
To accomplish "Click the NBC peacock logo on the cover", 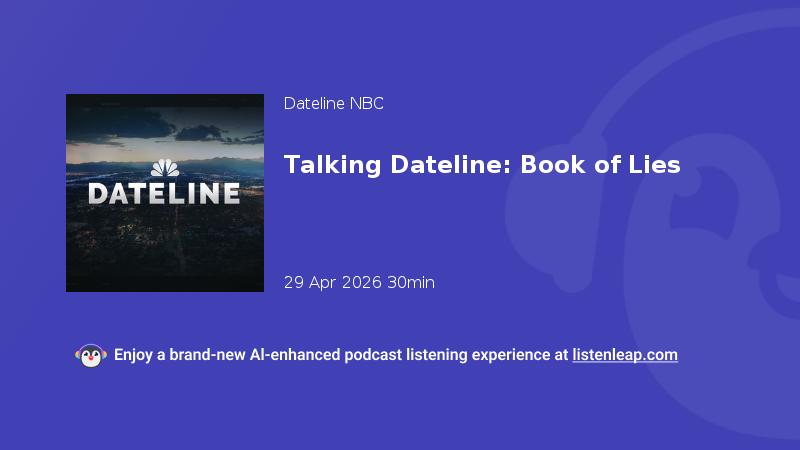I will [165, 168].
